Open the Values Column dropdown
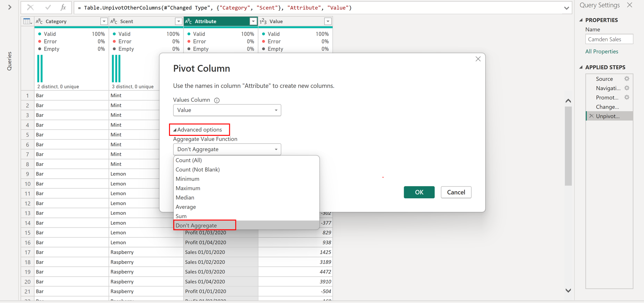 (x=227, y=110)
